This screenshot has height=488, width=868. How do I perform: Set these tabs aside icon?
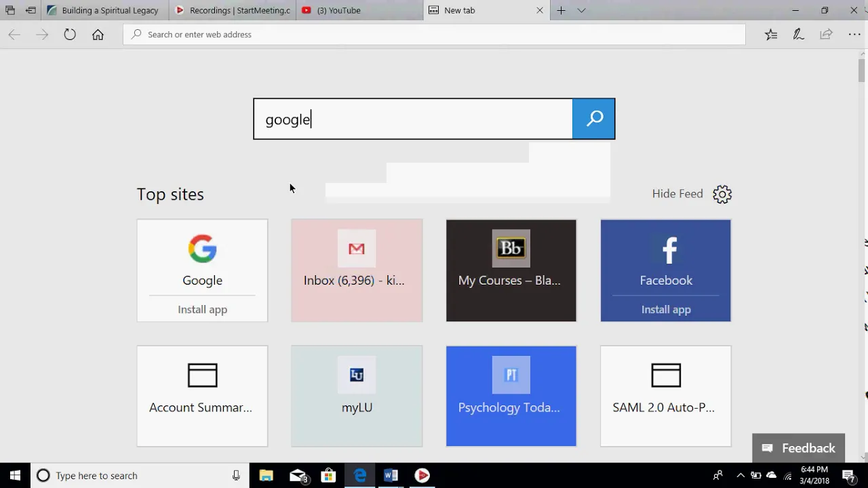pos(31,10)
